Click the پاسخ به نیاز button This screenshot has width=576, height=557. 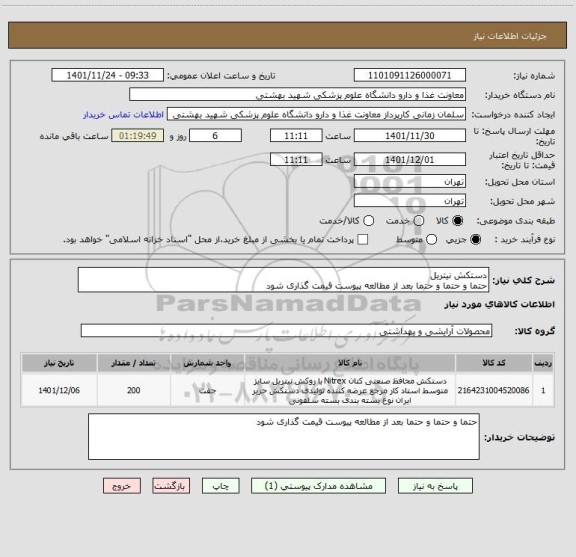coord(435,486)
